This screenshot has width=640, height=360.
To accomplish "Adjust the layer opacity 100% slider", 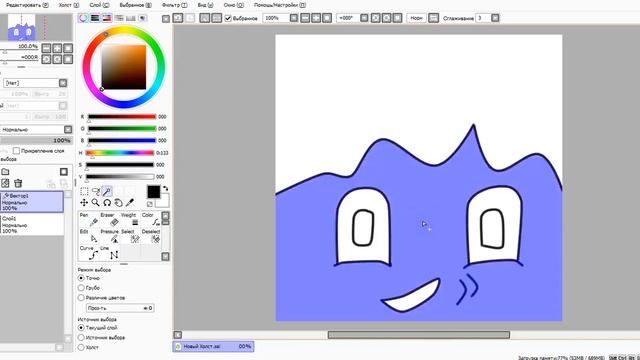I will [36, 140].
